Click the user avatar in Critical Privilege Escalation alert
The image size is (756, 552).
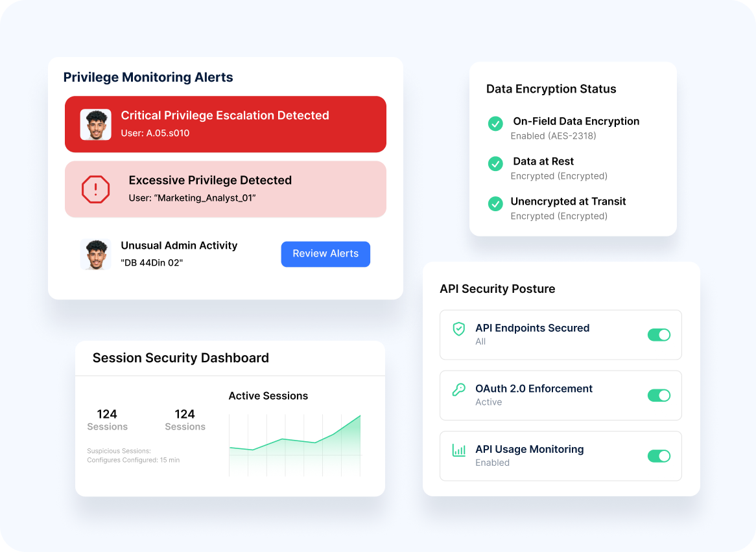tap(95, 124)
